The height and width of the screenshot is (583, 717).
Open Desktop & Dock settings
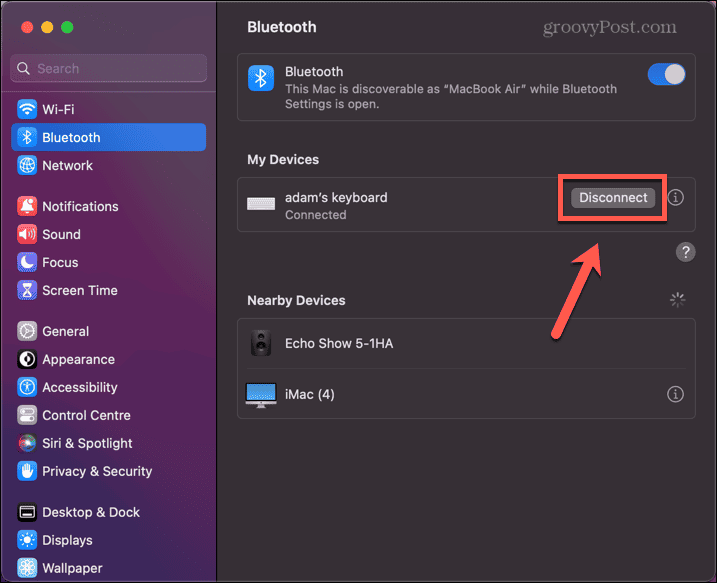pyautogui.click(x=108, y=512)
